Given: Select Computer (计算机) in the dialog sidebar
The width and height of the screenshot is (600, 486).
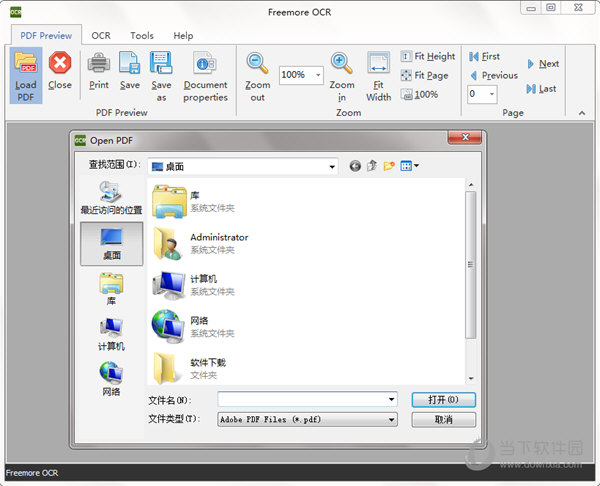Looking at the screenshot, I should tap(111, 334).
